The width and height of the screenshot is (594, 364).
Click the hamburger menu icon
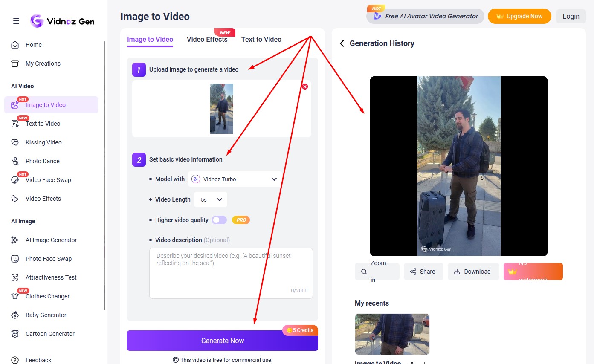point(15,21)
